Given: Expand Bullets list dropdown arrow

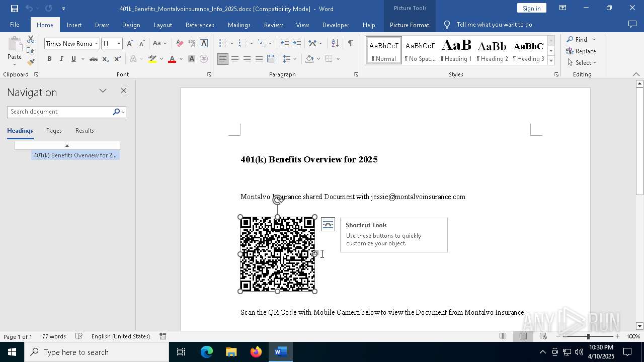Looking at the screenshot, I should coord(231,44).
